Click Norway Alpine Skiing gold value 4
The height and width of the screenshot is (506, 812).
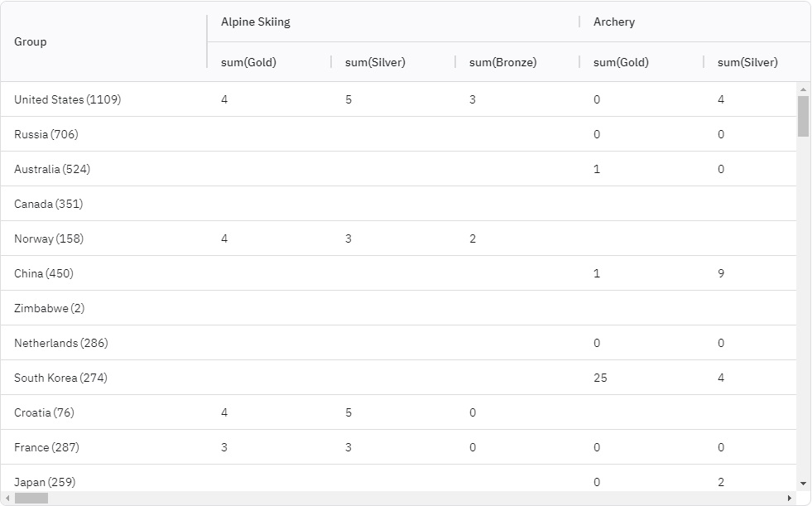[224, 239]
